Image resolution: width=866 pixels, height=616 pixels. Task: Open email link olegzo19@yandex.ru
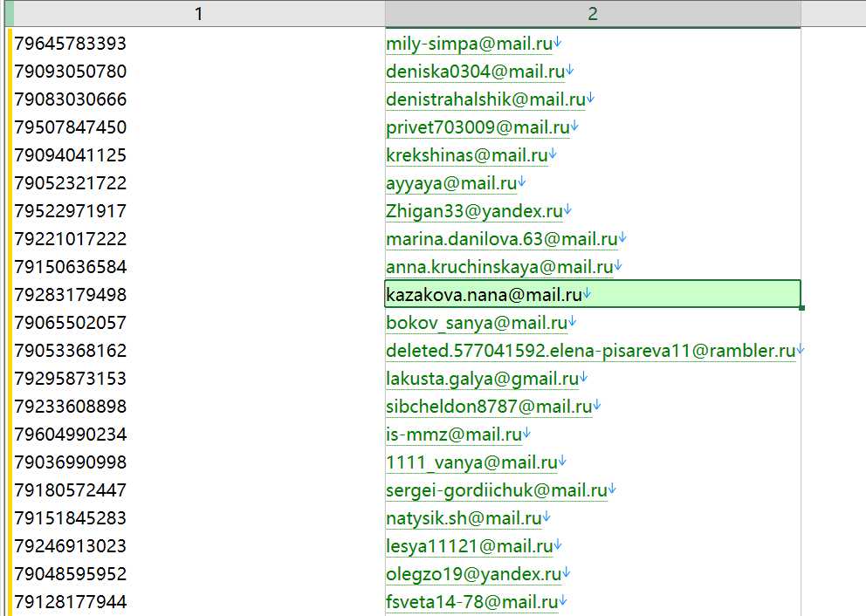point(474,574)
